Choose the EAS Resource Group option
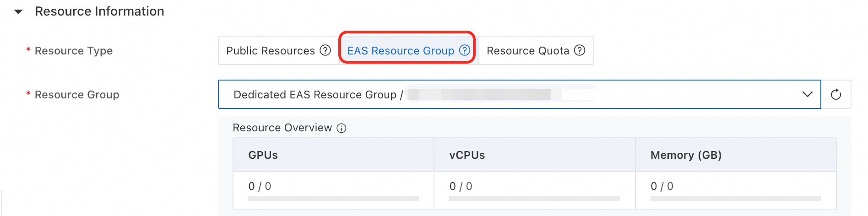The width and height of the screenshot is (868, 216). [400, 51]
